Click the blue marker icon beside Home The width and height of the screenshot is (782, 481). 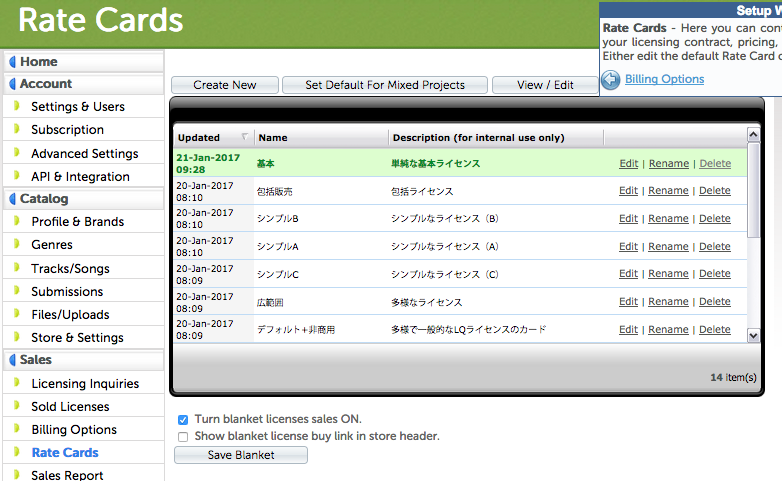pos(13,62)
